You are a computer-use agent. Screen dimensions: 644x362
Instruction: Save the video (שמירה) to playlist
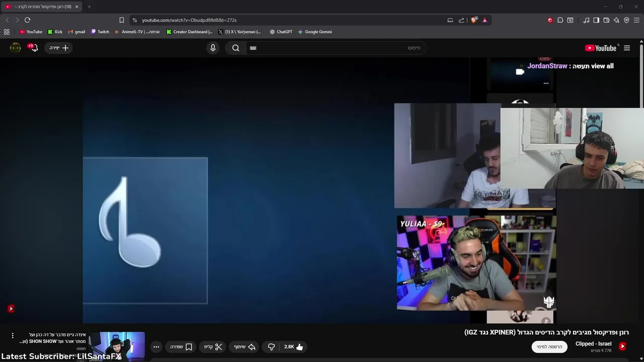coord(181,347)
